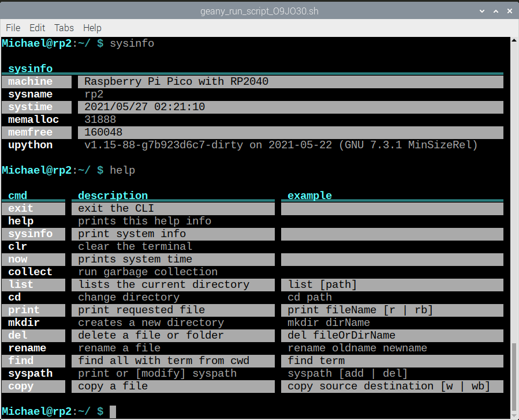Click the 'example' column header
Image resolution: width=519 pixels, height=420 pixels.
[309, 196]
